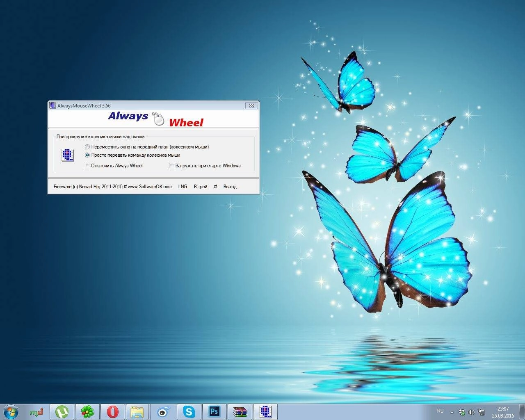Click the green tray icon beside the volume speaker

pyautogui.click(x=462, y=412)
